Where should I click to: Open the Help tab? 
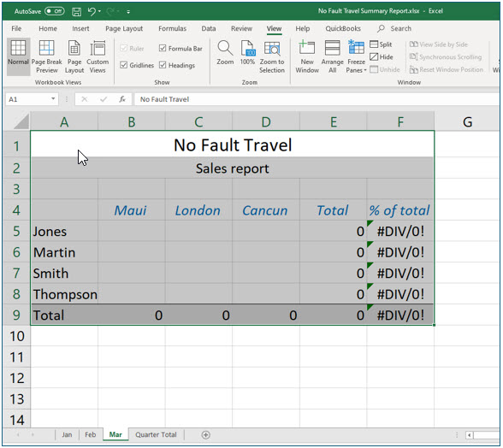coord(303,28)
